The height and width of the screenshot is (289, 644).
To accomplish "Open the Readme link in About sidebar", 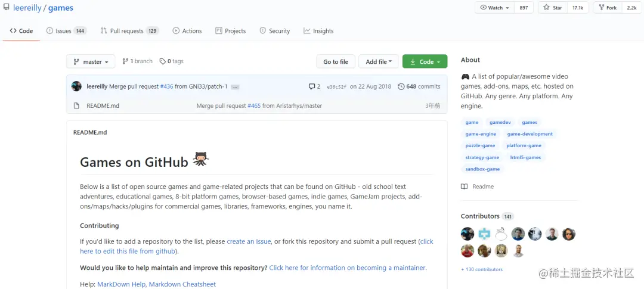I will coord(477,187).
